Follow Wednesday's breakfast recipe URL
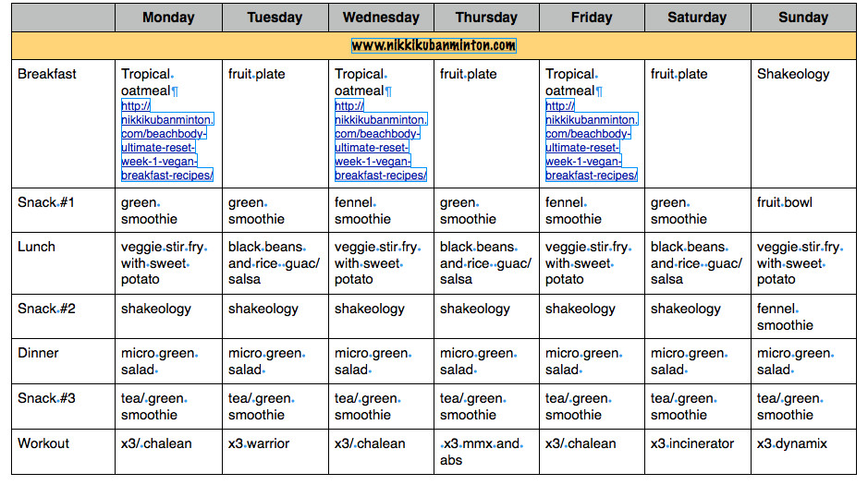Image resolution: width=868 pixels, height=485 pixels. point(380,140)
